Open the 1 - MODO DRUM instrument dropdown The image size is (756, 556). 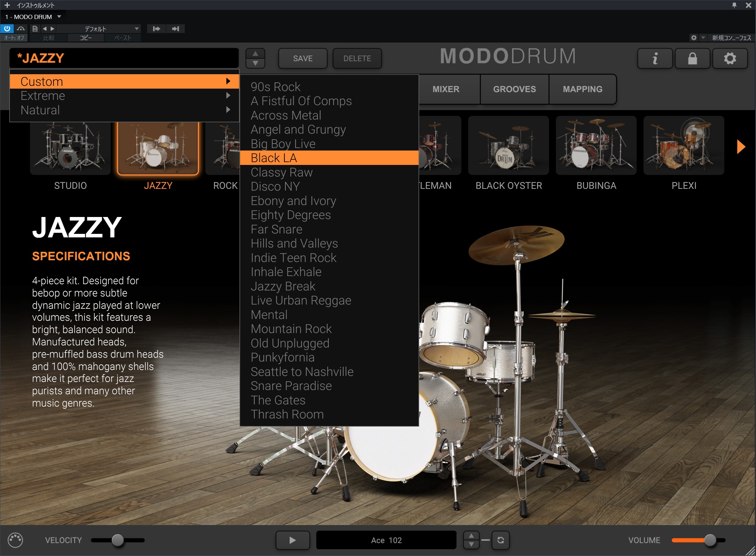(x=33, y=17)
